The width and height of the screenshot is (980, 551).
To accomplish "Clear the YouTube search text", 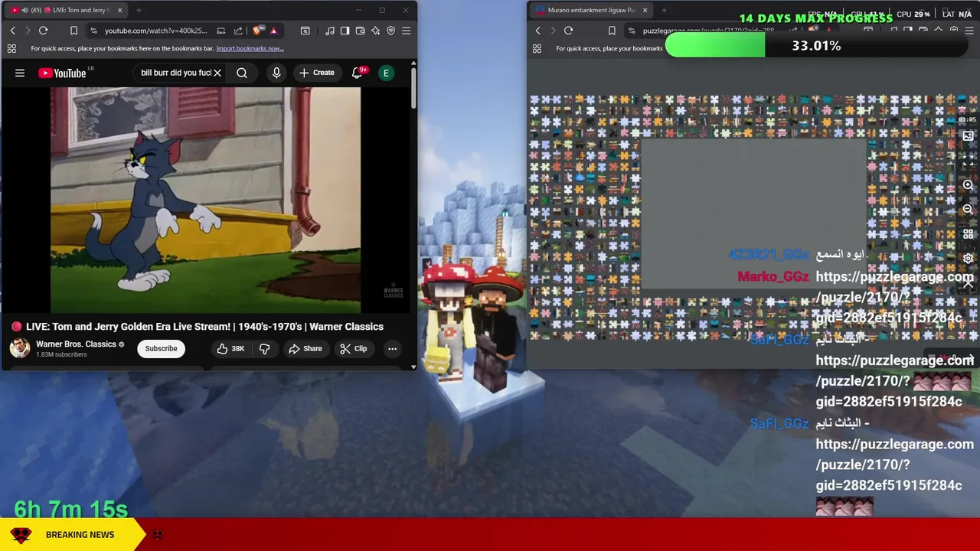I will 217,73.
